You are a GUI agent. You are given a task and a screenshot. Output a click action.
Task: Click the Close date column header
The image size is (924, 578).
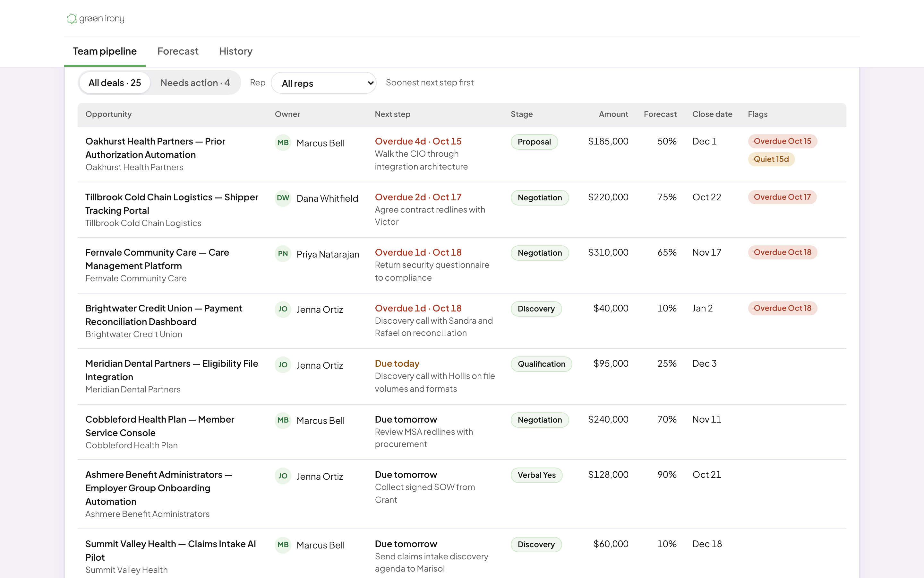pos(712,114)
